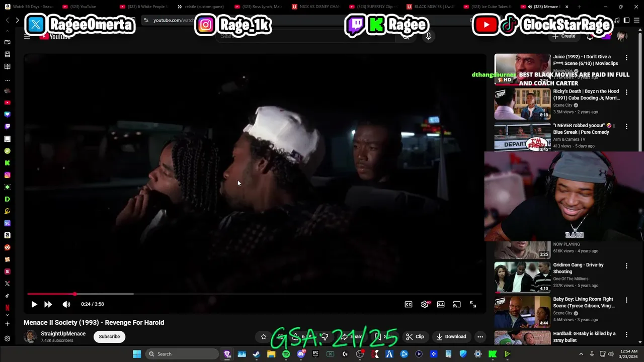This screenshot has width=644, height=362.
Task: Open browser sidebar settings gear
Action: (x=7, y=338)
